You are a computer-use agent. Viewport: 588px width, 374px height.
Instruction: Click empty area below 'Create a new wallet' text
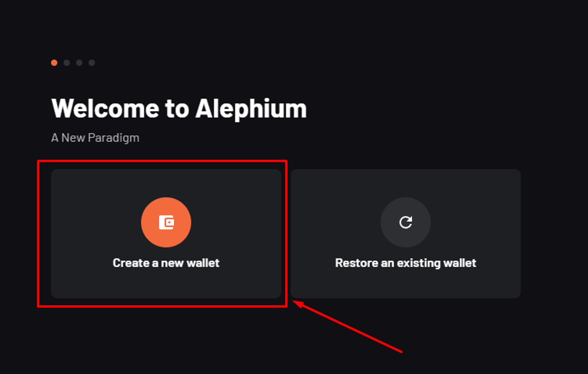[x=166, y=284]
